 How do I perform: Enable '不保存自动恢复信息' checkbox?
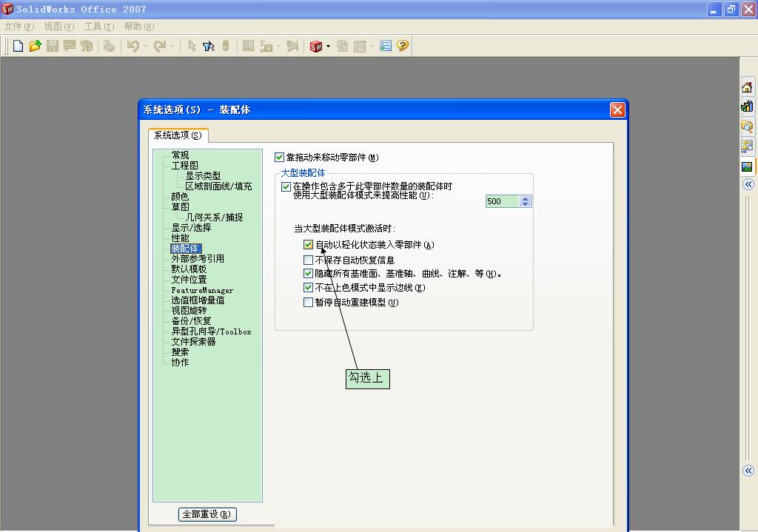click(308, 260)
